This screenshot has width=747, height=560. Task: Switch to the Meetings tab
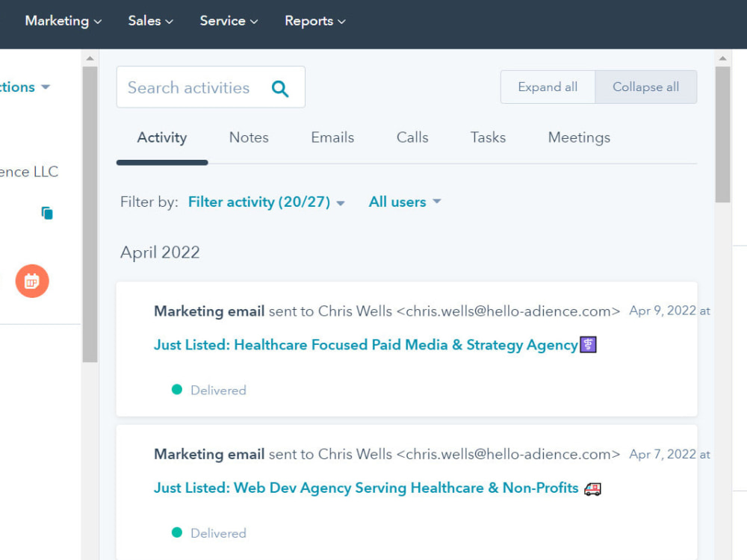(x=579, y=137)
